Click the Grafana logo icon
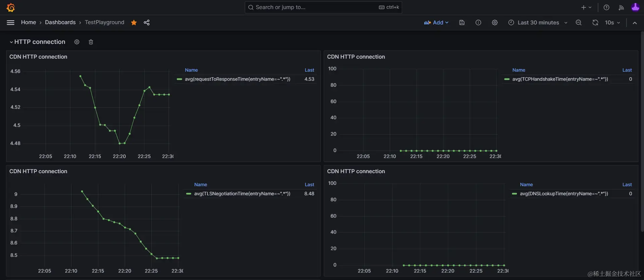The width and height of the screenshot is (644, 280). click(x=11, y=7)
